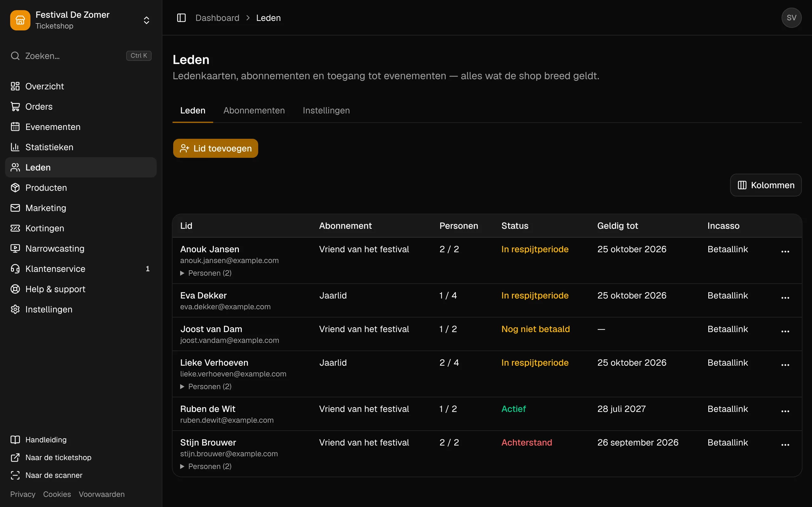Focus the Zoeken search field
This screenshot has width=812, height=507.
81,56
